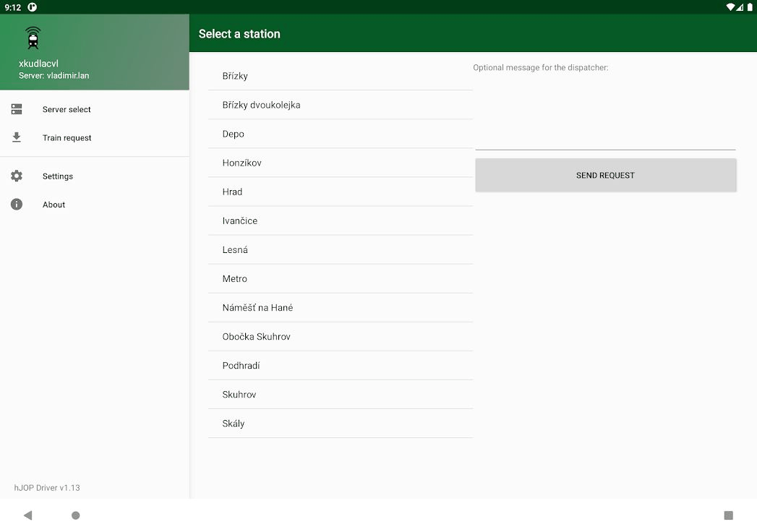Click the hJOP train logo
The height and width of the screenshot is (532, 757).
point(33,38)
